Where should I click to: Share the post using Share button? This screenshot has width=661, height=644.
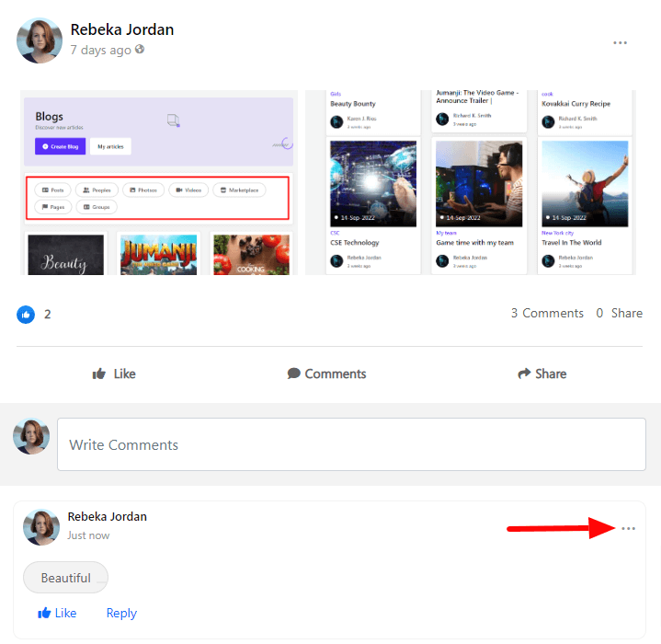(x=541, y=374)
